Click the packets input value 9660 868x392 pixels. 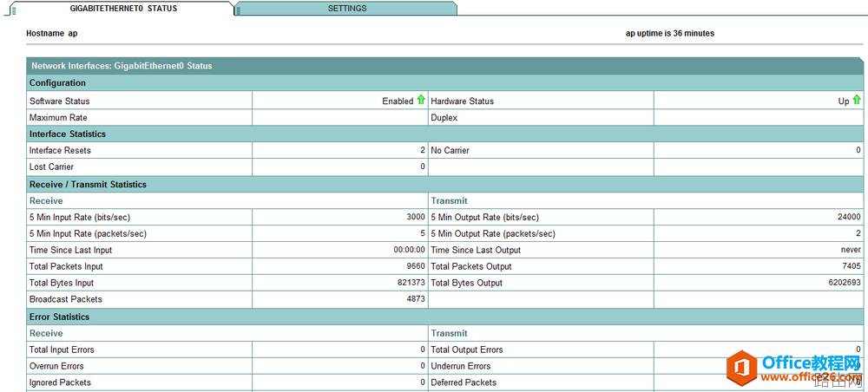pos(416,266)
